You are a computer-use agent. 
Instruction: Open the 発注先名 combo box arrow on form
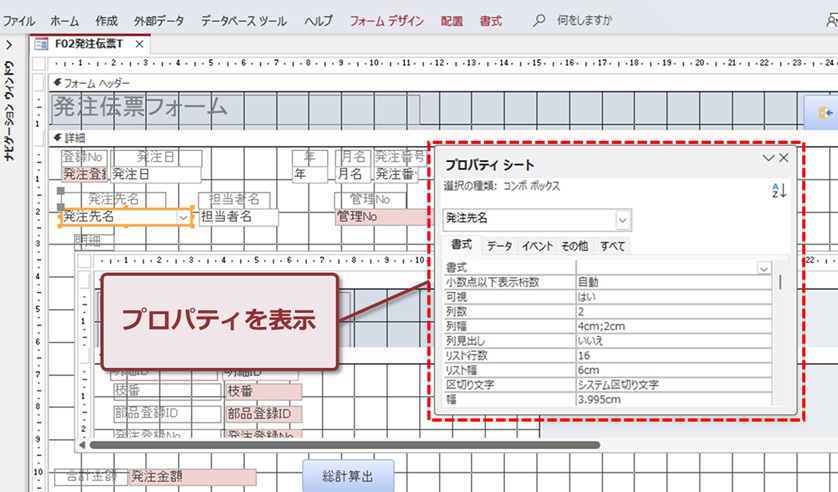tap(183, 217)
